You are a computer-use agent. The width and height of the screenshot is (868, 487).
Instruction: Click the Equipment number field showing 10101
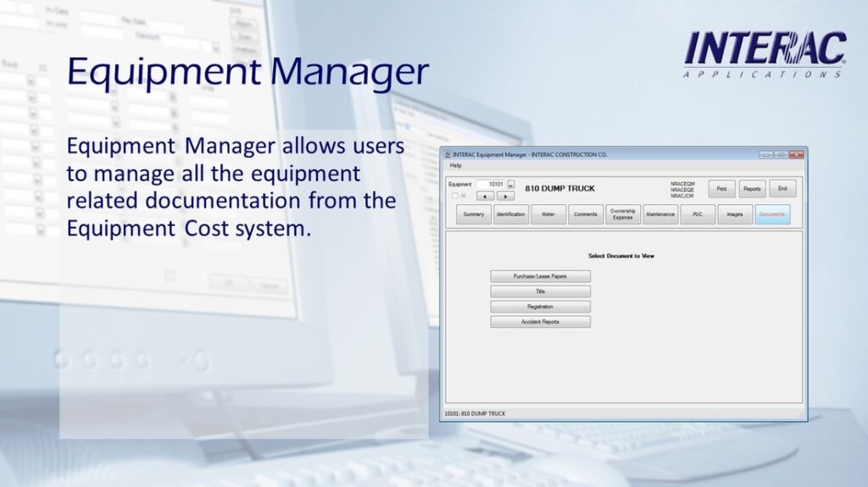pos(492,185)
